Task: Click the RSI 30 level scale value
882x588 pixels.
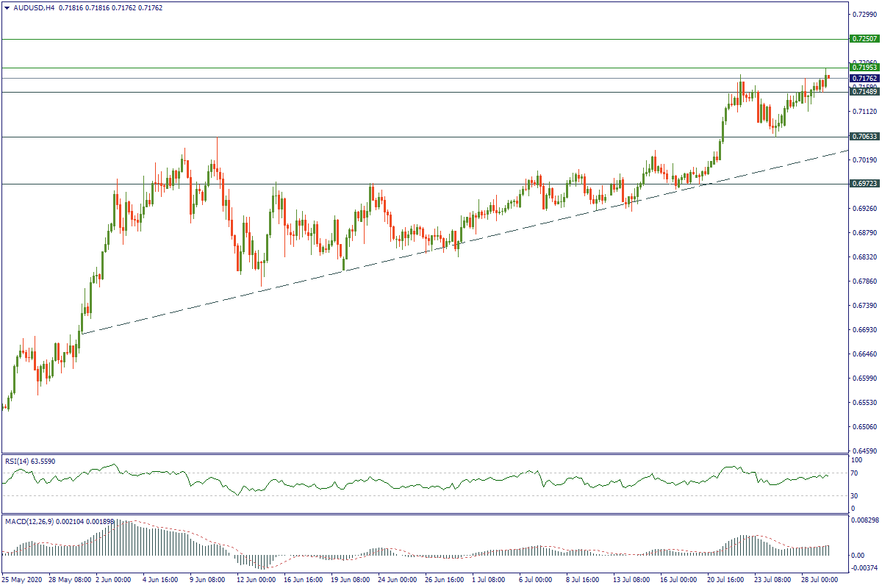Action: click(853, 495)
